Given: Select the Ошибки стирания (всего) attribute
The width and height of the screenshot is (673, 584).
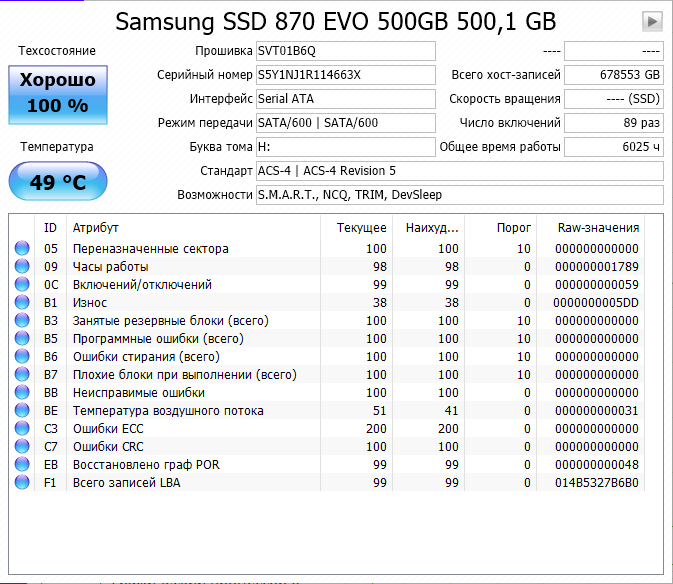Looking at the screenshot, I should point(146,357).
